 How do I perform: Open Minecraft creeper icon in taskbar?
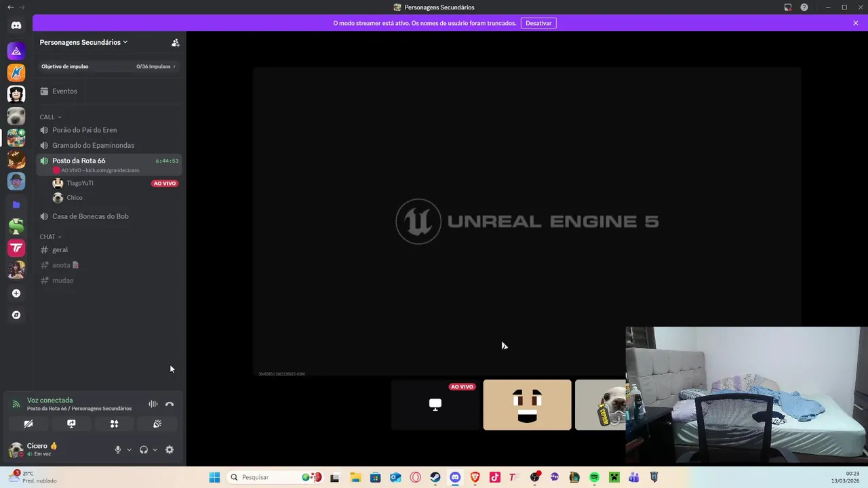(614, 477)
